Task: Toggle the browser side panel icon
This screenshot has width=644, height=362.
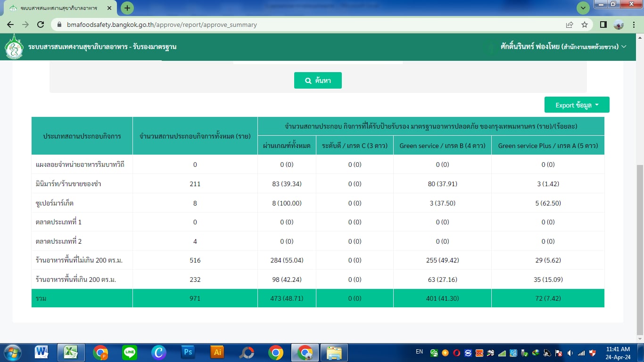Action: tap(603, 25)
